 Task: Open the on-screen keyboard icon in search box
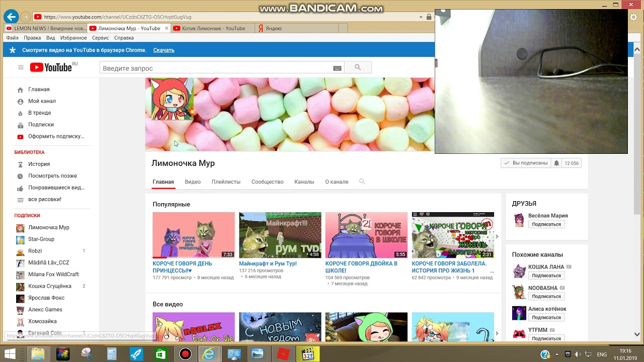(x=337, y=68)
